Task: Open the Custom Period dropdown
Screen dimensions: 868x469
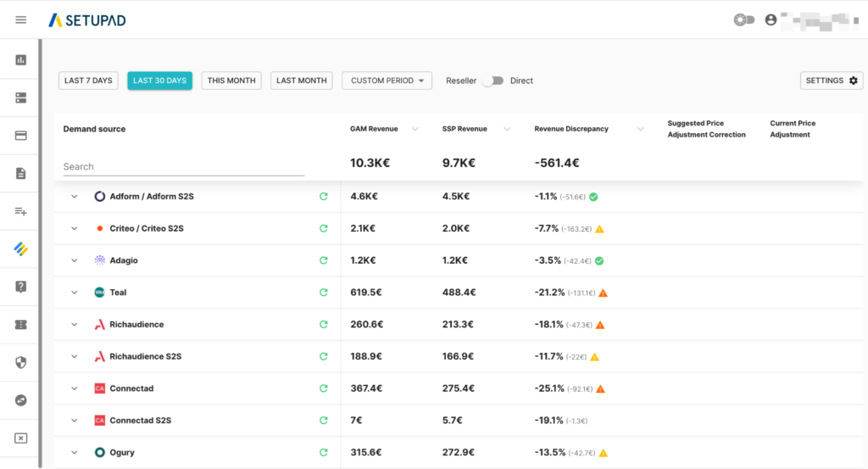Action: point(387,81)
